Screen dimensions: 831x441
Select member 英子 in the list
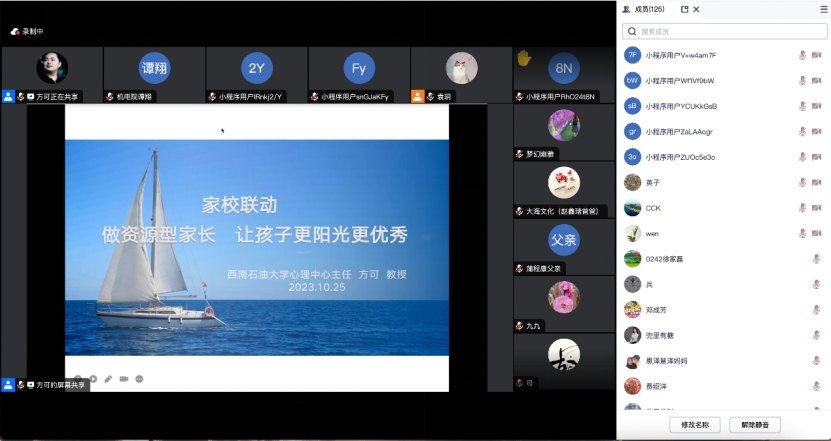point(653,182)
